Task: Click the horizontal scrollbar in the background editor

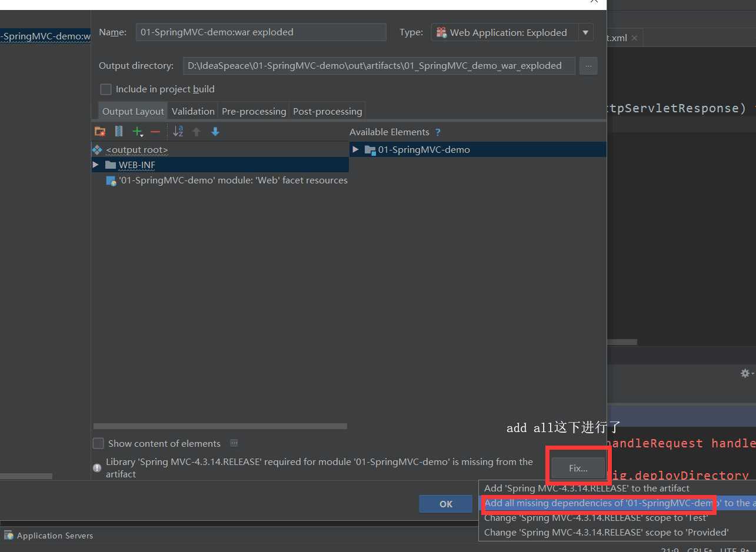Action: coord(622,342)
